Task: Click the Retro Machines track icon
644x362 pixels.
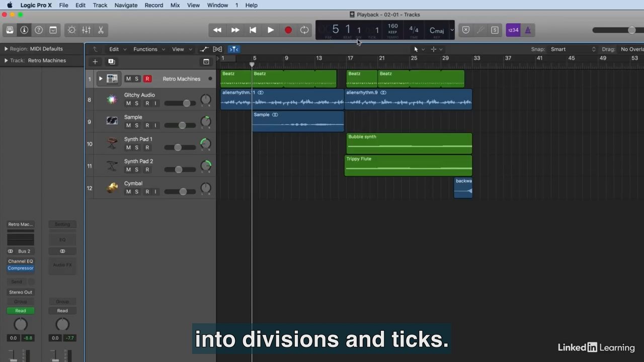Action: click(x=112, y=79)
